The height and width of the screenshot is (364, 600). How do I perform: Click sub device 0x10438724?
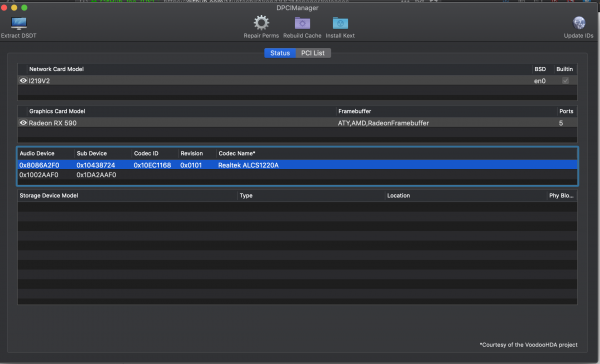click(96, 165)
